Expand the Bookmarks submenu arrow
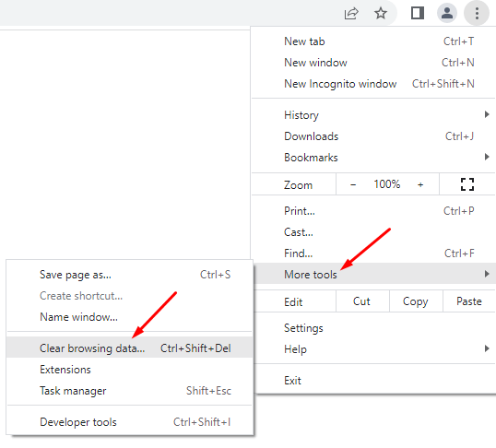This screenshot has width=496, height=448. [x=487, y=157]
